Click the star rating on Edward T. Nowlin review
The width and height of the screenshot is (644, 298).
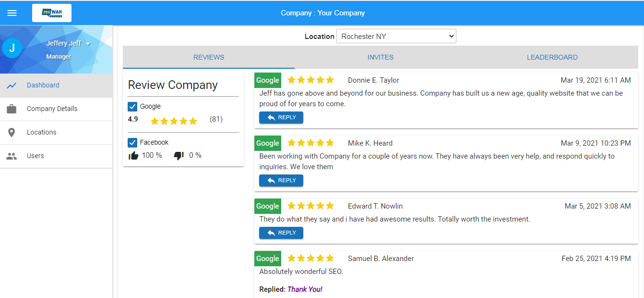310,206
